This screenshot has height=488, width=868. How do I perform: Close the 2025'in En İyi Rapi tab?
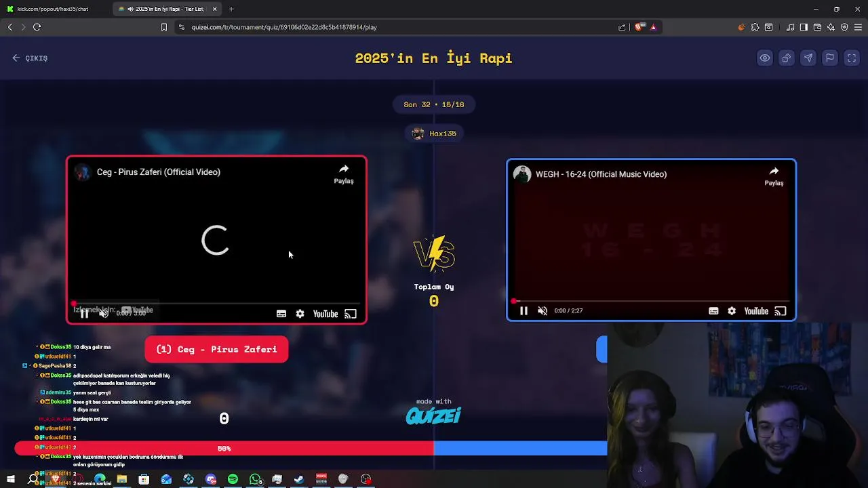point(215,9)
